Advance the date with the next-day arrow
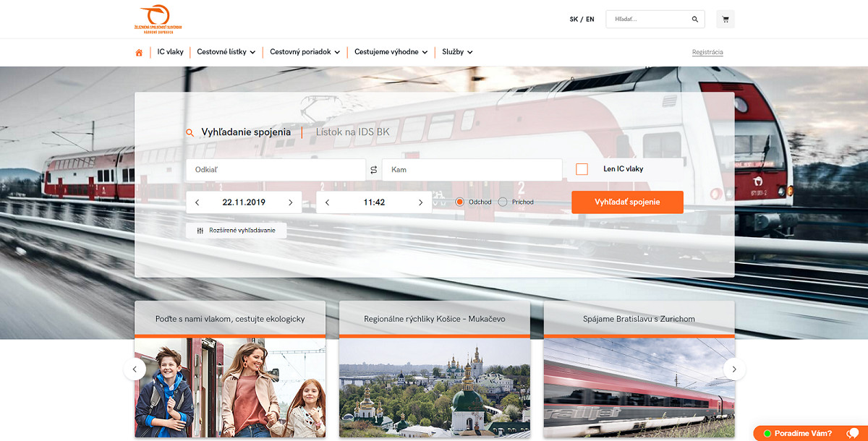 point(292,202)
